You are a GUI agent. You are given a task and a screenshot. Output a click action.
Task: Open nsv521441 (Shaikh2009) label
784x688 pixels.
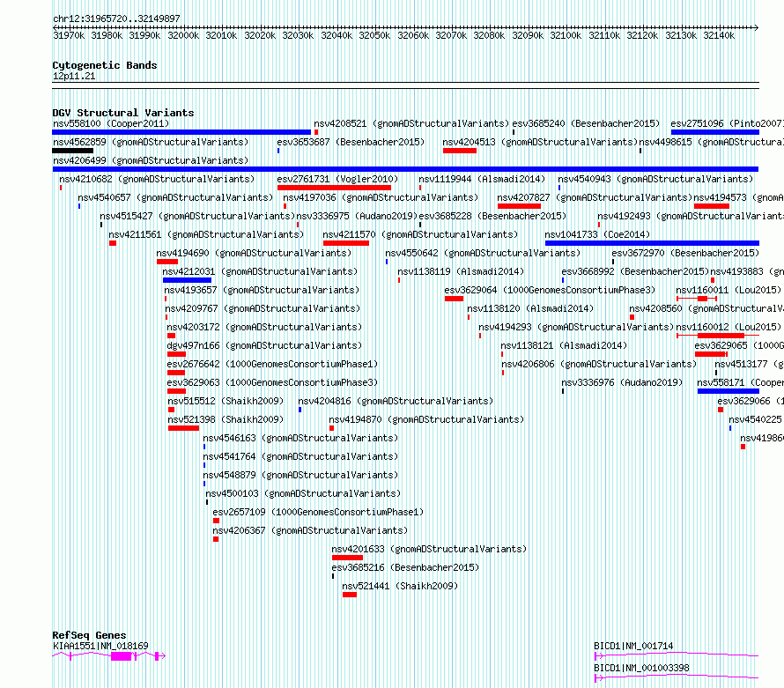400,586
